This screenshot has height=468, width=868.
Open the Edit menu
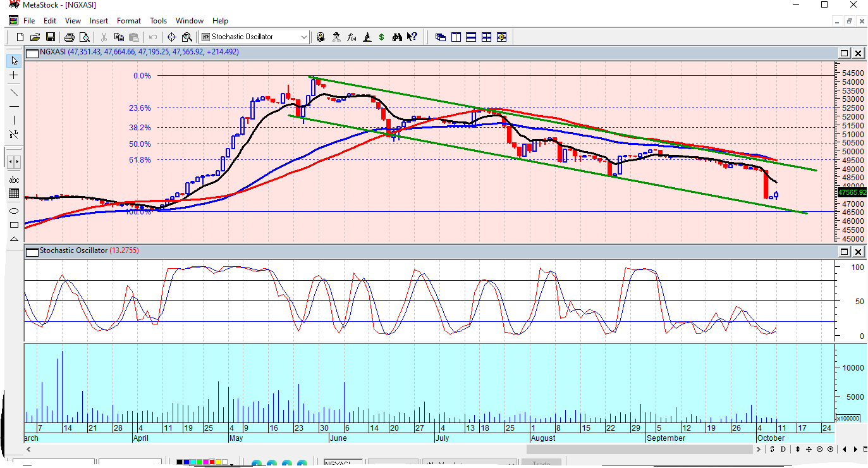click(50, 21)
